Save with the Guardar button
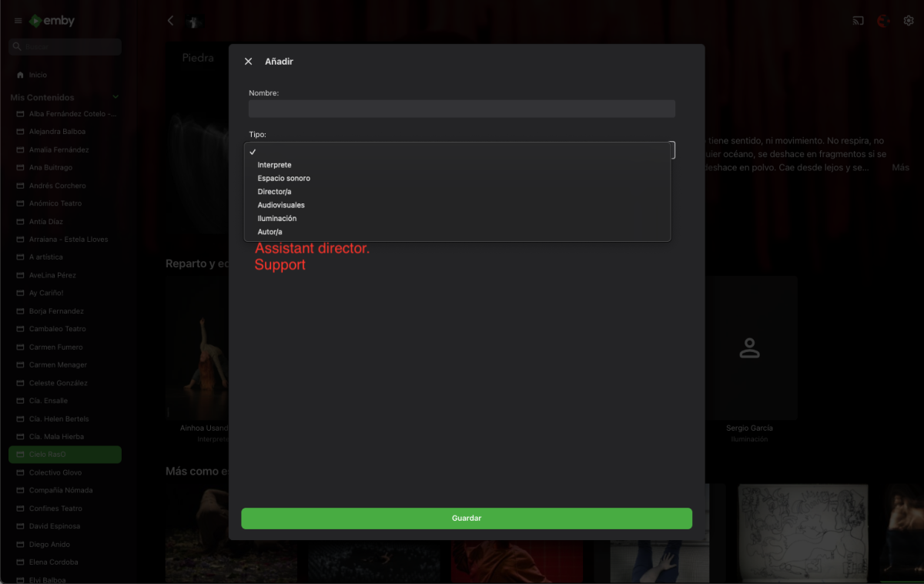 click(x=467, y=519)
